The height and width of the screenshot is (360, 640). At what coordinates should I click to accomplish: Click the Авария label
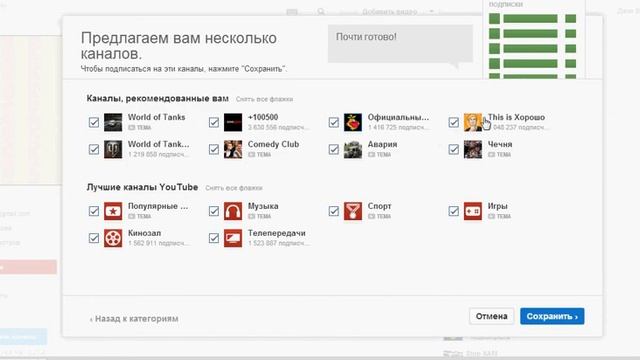coord(382,144)
